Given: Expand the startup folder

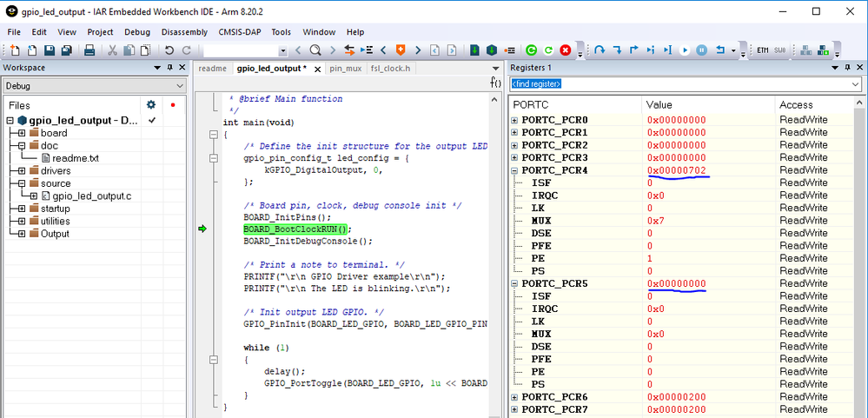Looking at the screenshot, I should click(22, 209).
